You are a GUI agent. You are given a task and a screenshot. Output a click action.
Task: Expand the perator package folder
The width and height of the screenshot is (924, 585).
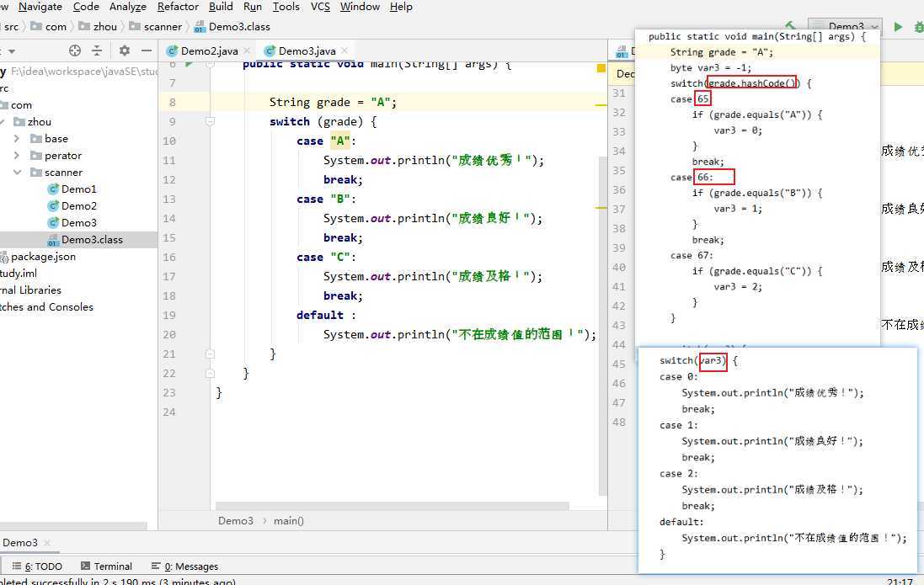point(17,156)
